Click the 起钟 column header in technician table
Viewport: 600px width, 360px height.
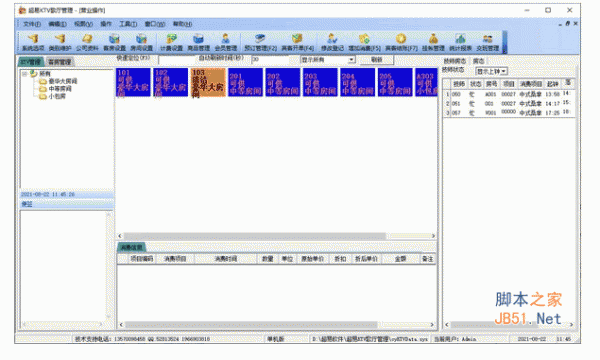552,84
